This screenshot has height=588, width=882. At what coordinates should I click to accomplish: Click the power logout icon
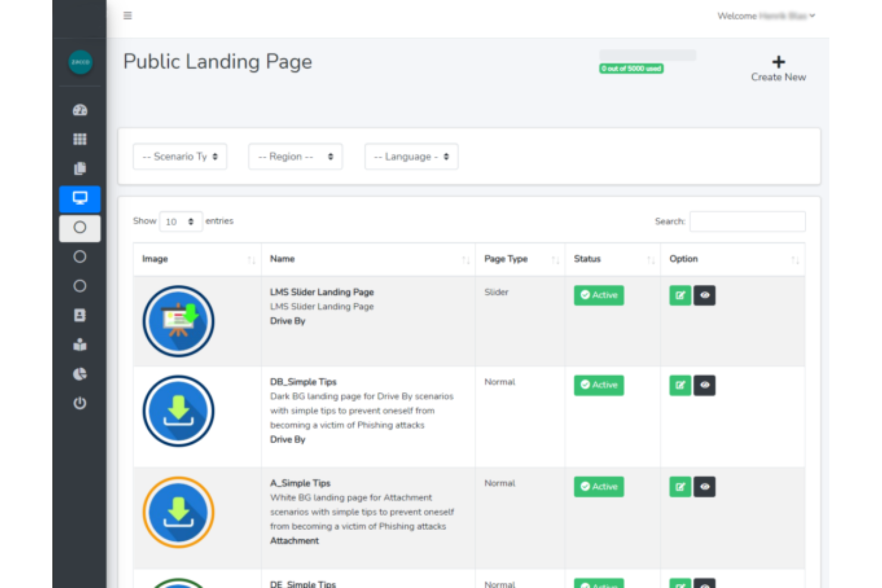[80, 403]
